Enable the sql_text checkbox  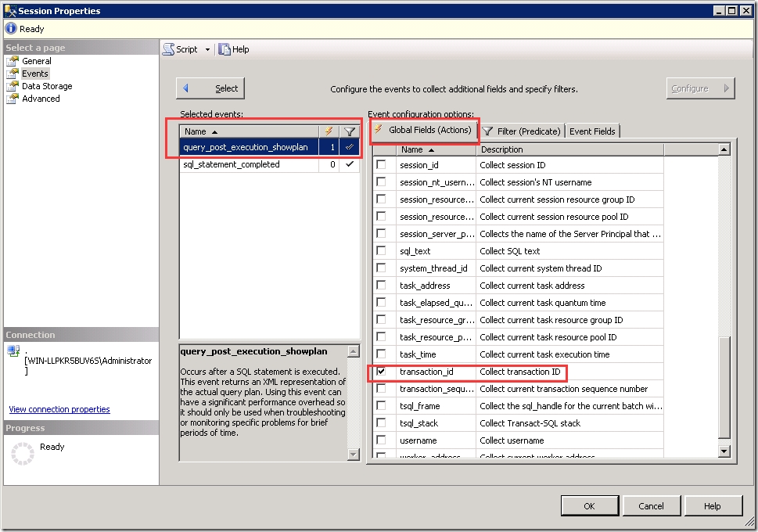(381, 250)
